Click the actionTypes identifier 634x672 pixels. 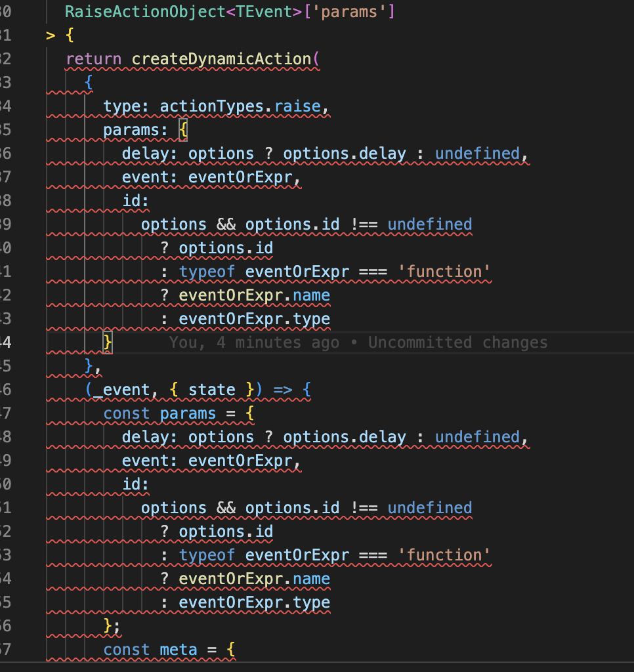click(x=212, y=106)
